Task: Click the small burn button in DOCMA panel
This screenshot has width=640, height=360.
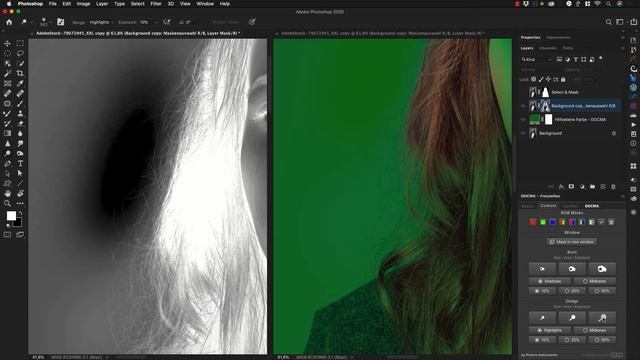Action: [x=542, y=269]
